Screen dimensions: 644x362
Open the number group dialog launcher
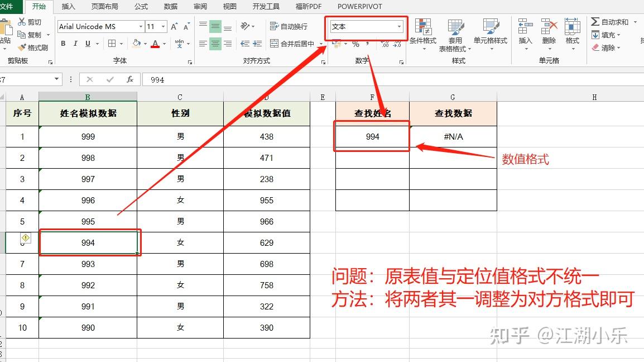click(x=401, y=62)
